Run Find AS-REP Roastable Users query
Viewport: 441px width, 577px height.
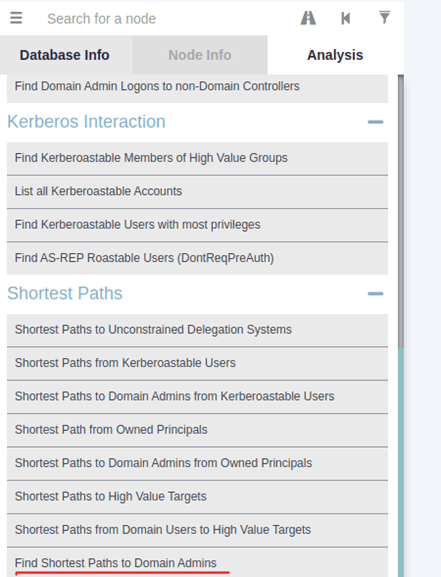coord(197,258)
